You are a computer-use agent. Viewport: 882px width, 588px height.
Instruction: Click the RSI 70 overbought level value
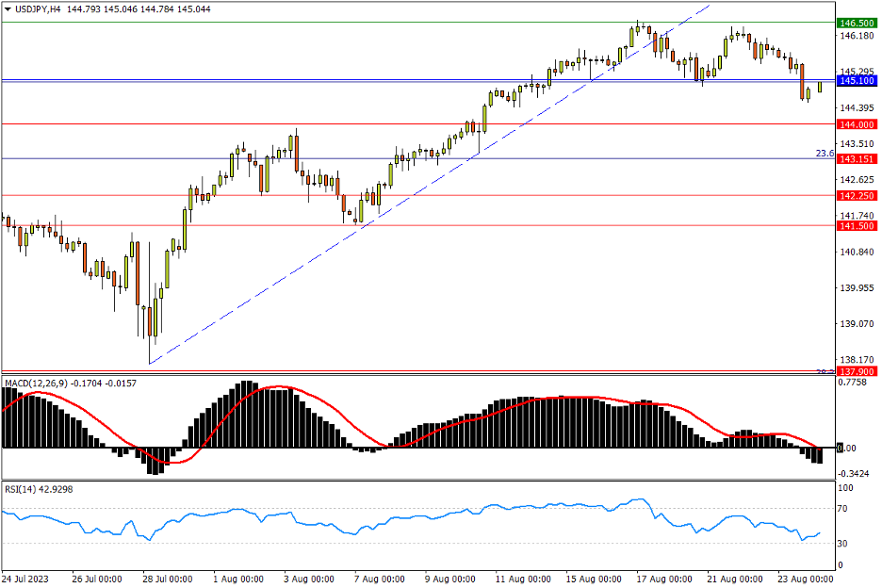point(845,509)
